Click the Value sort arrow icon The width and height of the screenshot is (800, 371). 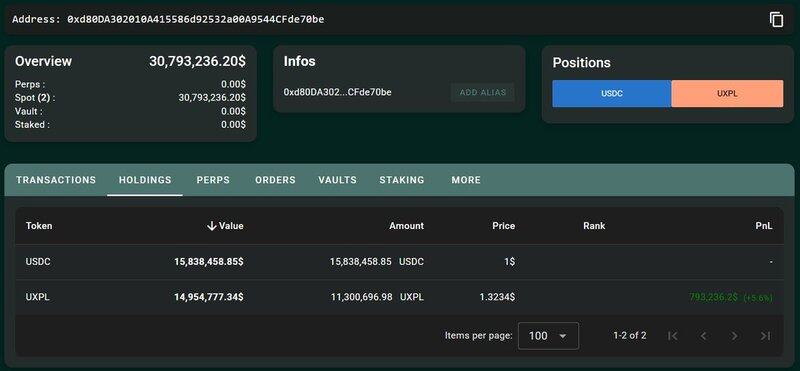click(212, 226)
